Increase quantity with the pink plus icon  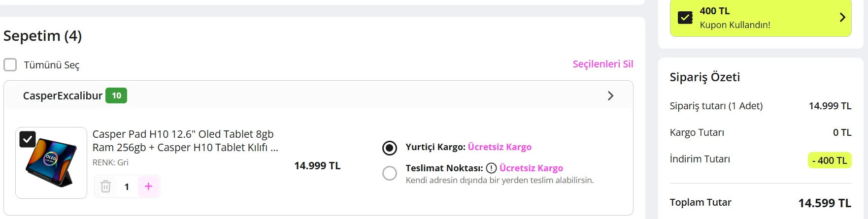(148, 186)
